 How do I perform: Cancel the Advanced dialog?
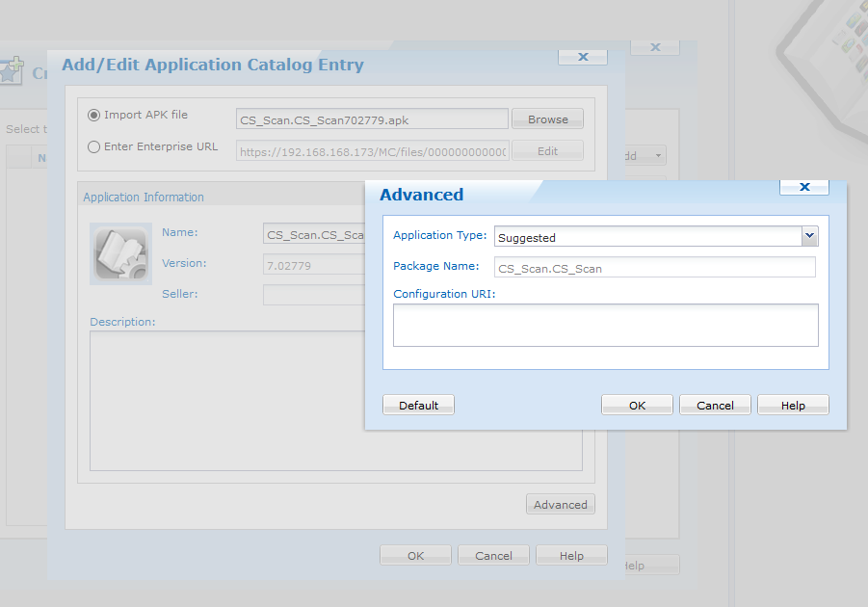coord(715,406)
